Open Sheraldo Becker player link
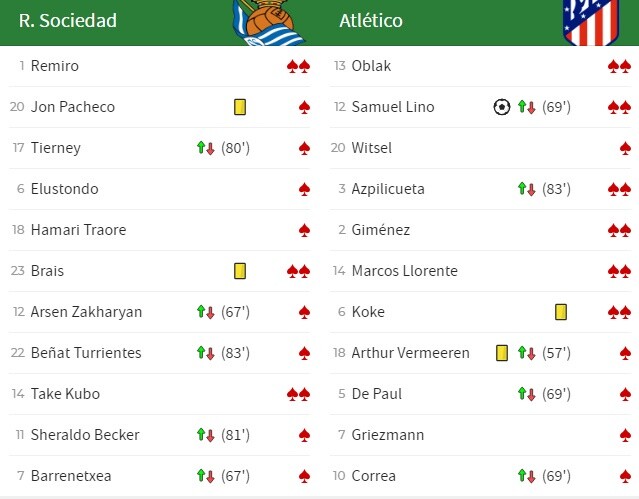 [x=85, y=435]
